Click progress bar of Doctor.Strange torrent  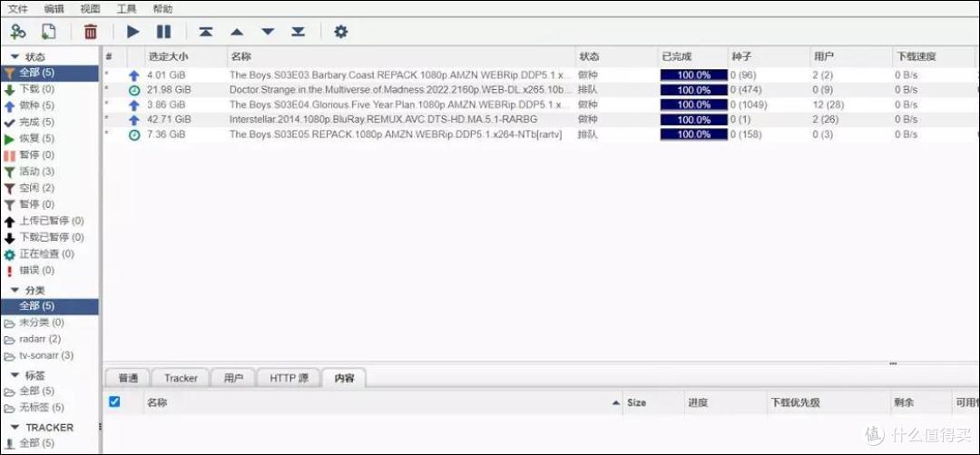(694, 90)
